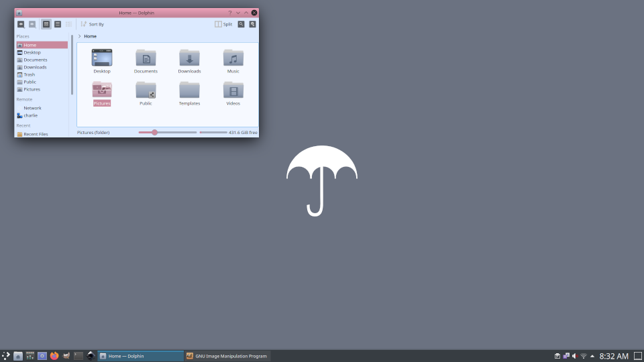Switch Dolphin to Compact view mode
This screenshot has height=362, width=644.
pyautogui.click(x=58, y=24)
